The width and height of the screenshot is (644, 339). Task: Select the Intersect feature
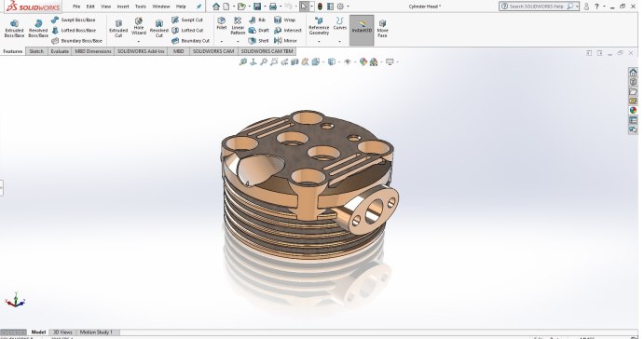tap(288, 31)
